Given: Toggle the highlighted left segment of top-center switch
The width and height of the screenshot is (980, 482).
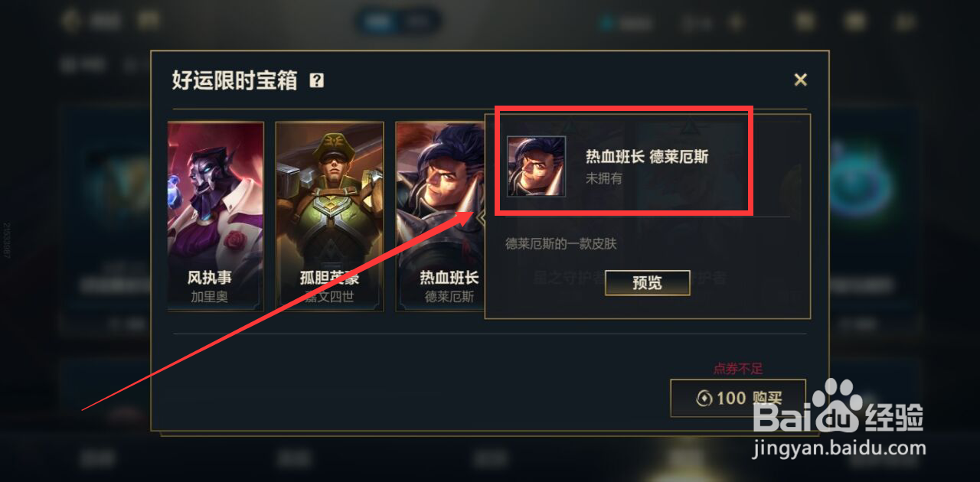Looking at the screenshot, I should pos(377,22).
